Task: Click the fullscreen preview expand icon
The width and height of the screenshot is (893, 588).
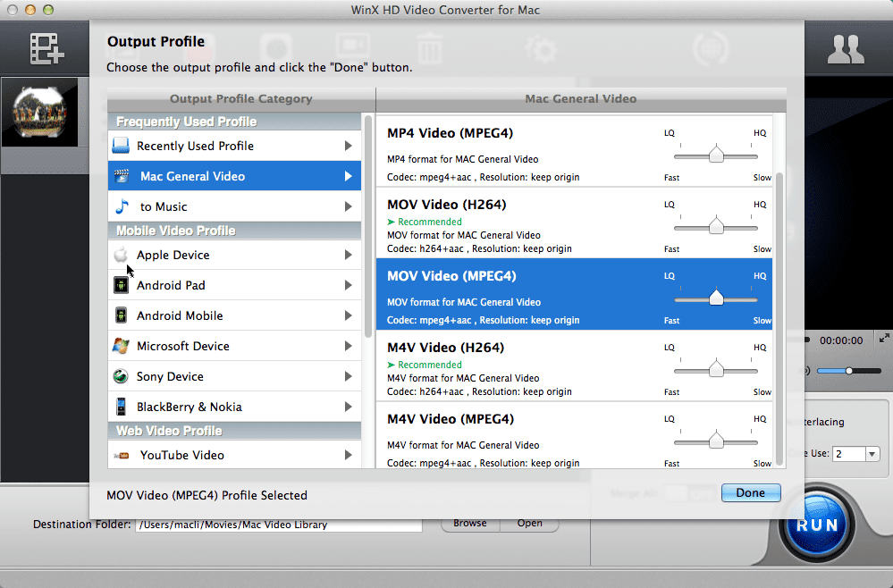Action: (x=884, y=339)
